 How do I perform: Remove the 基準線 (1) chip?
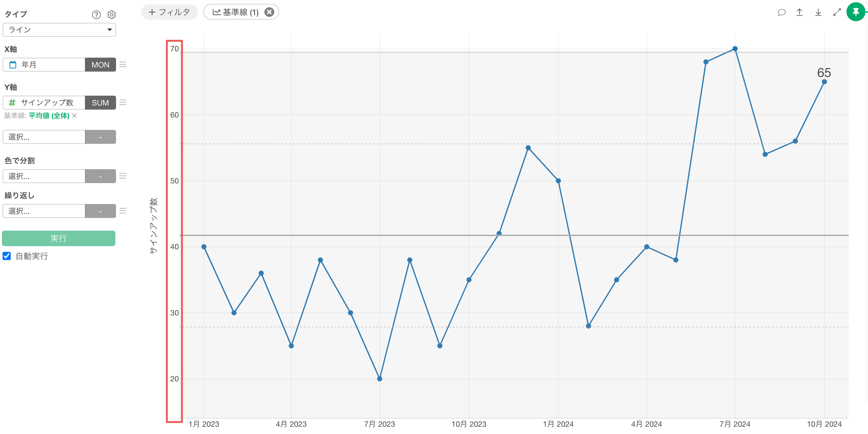click(269, 12)
